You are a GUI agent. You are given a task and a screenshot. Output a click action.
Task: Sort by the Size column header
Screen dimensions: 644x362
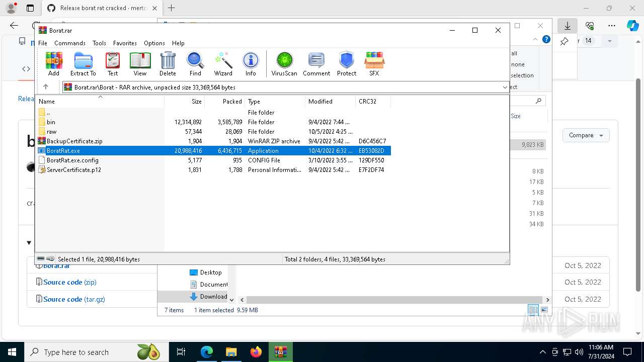[x=185, y=102]
